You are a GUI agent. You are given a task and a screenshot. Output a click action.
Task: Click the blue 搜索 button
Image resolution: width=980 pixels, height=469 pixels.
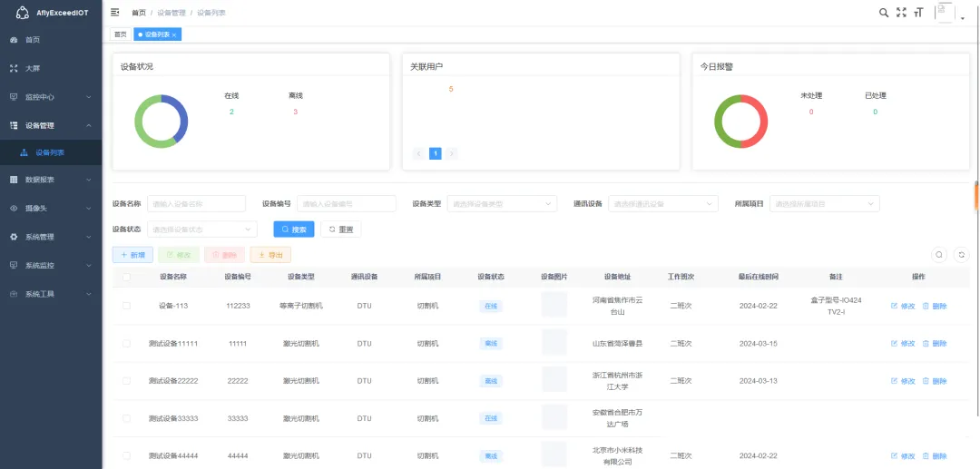coord(294,230)
